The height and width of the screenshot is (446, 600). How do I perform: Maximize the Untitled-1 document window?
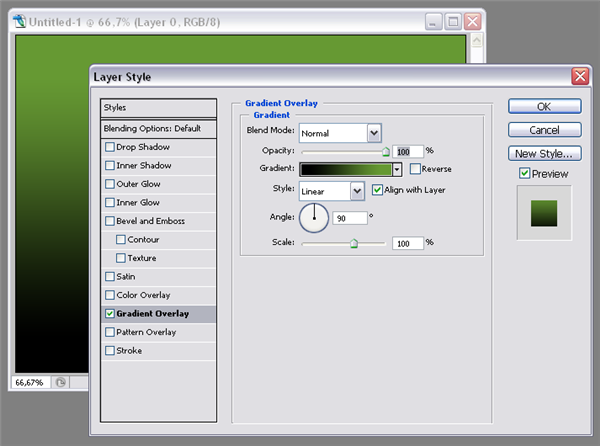453,20
